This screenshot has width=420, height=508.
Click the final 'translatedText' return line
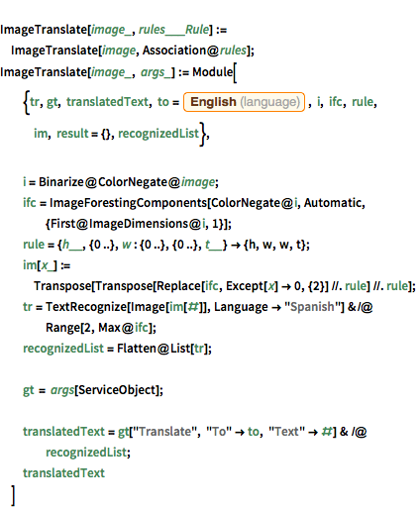(63, 473)
